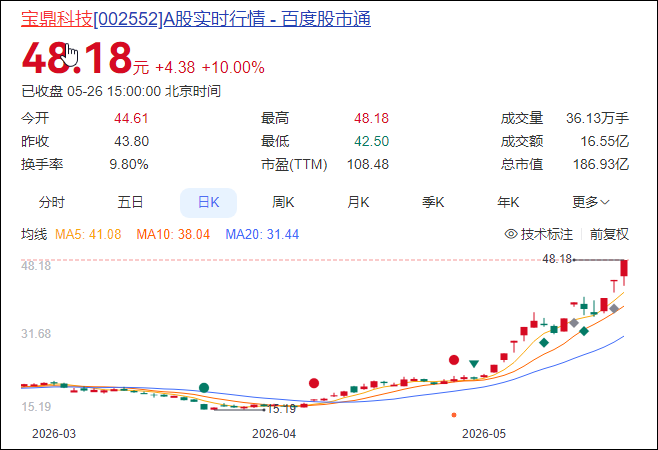Screen dimensions: 658x450
Task: Click the 已收盘 05-26 15:00:00 status text
Action: click(x=121, y=91)
